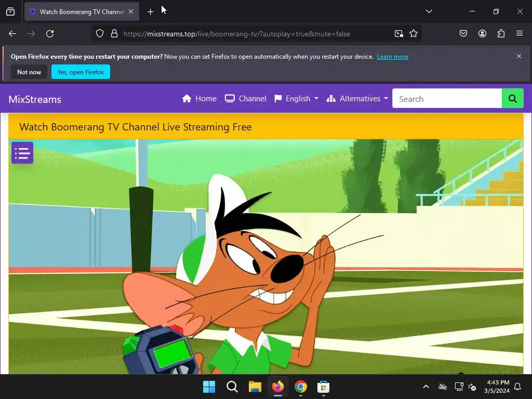Screen dimensions: 532x399
Task: Open Windows Start menu
Action: coord(209,387)
